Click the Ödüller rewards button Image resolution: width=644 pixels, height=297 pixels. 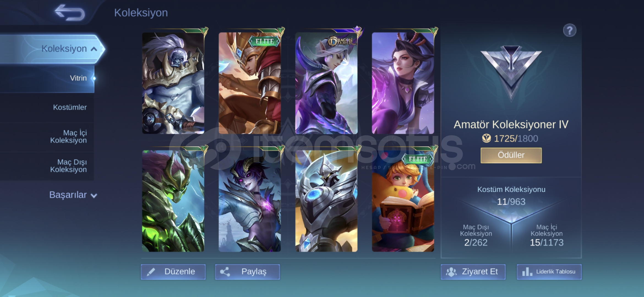(511, 155)
